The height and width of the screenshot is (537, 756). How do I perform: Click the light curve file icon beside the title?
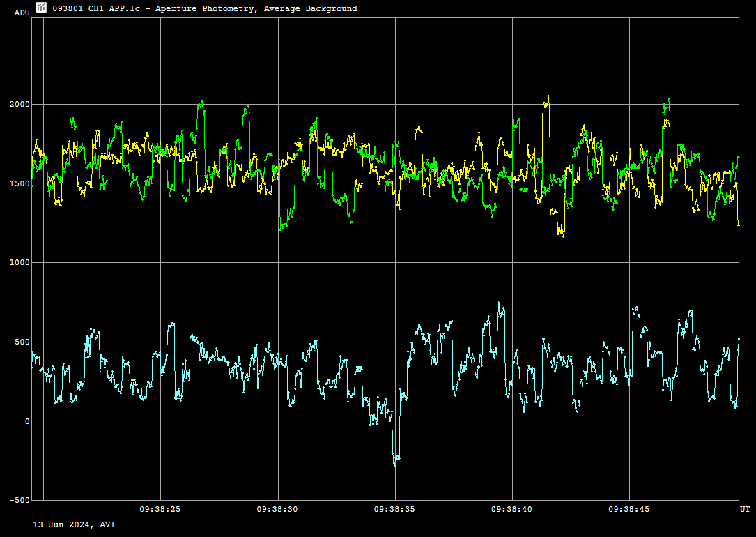pyautogui.click(x=41, y=8)
